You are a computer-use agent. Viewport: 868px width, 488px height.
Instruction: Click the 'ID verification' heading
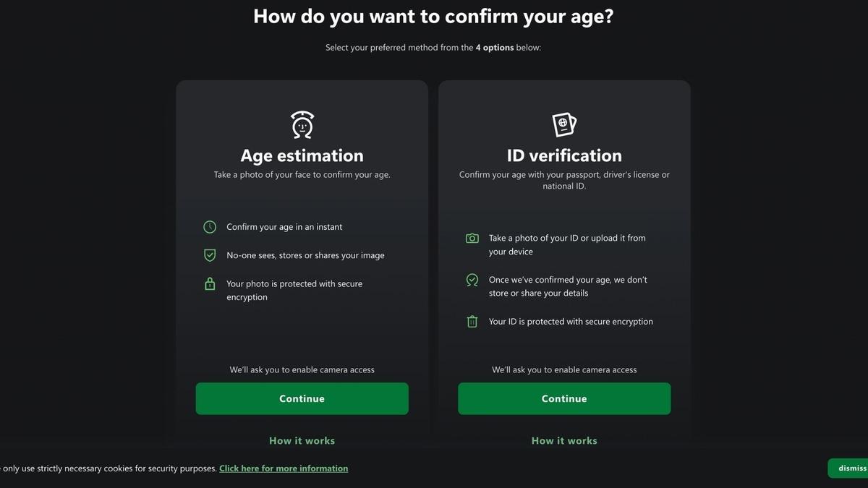tap(564, 155)
